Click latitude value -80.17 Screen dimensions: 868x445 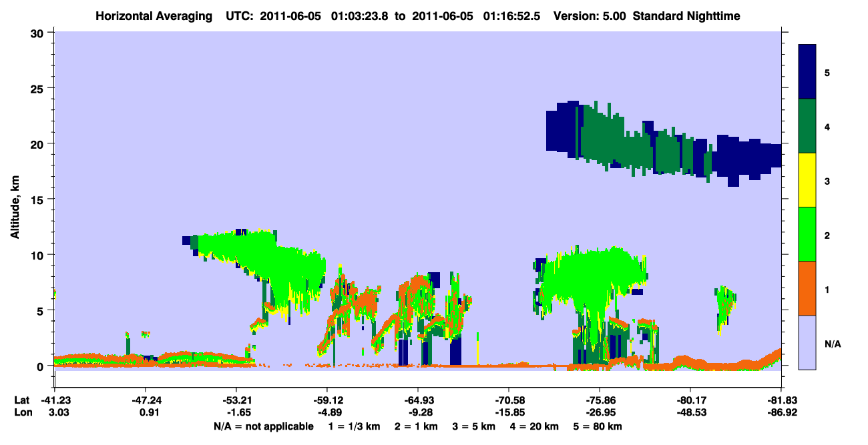tap(690, 400)
